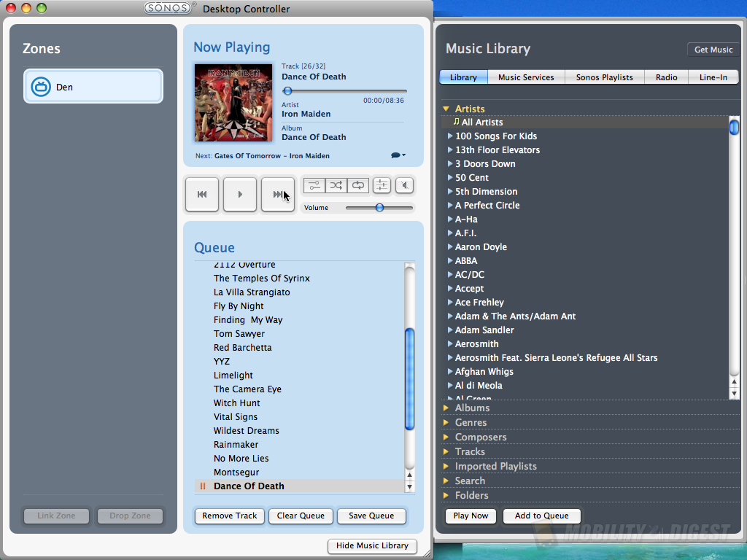Select La Villa Strangiato in the queue
The image size is (747, 560).
[299, 292]
